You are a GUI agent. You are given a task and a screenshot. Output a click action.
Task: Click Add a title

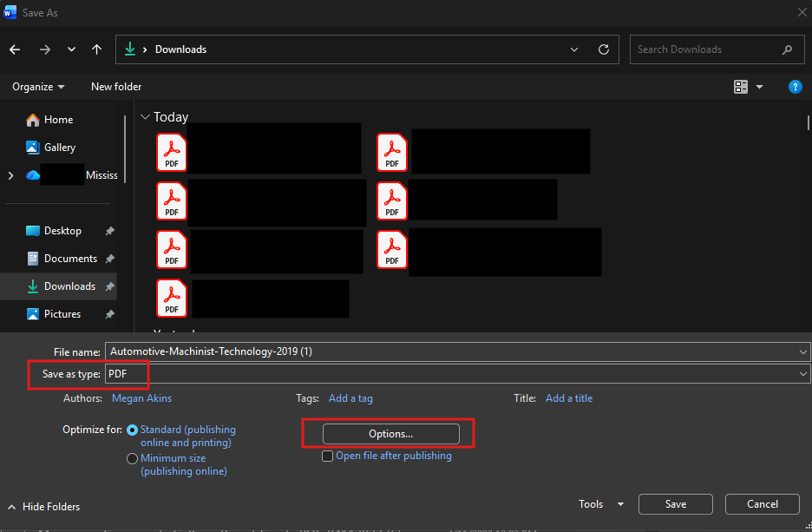[568, 398]
